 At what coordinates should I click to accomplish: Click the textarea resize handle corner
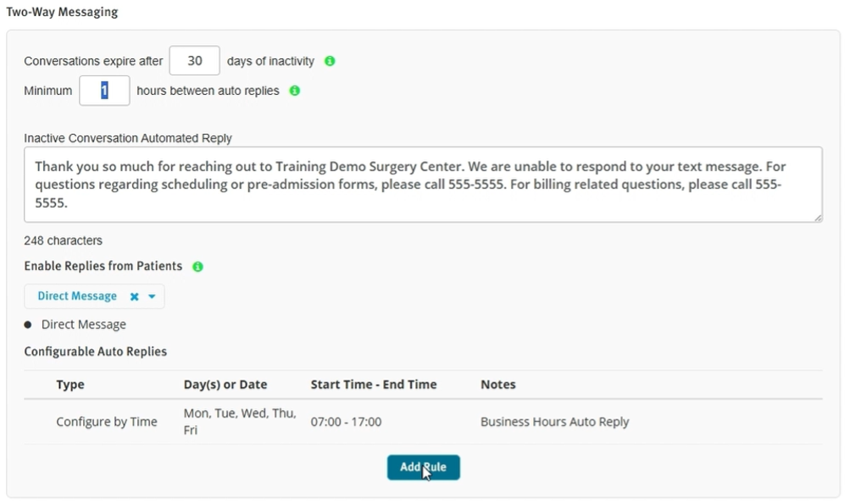pyautogui.click(x=818, y=218)
